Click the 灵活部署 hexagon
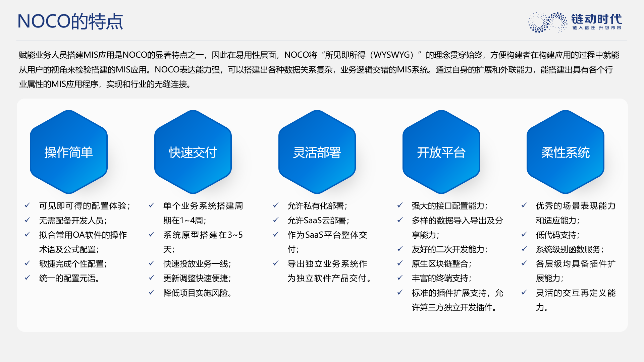This screenshot has width=644, height=362. point(317,152)
